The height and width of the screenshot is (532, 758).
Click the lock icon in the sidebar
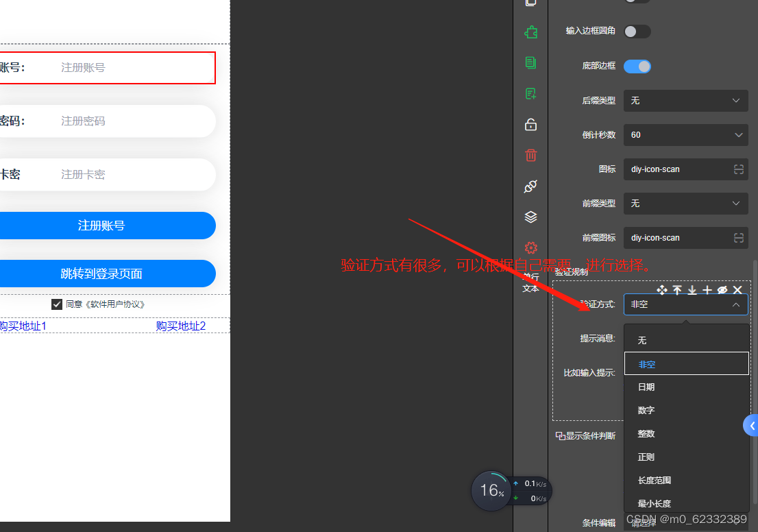click(530, 124)
